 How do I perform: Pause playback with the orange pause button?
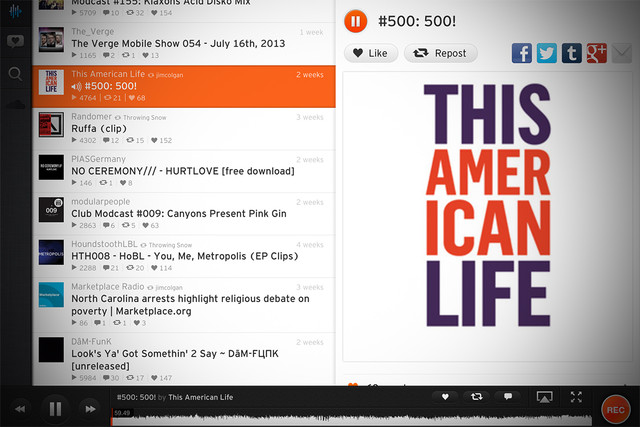click(x=356, y=21)
